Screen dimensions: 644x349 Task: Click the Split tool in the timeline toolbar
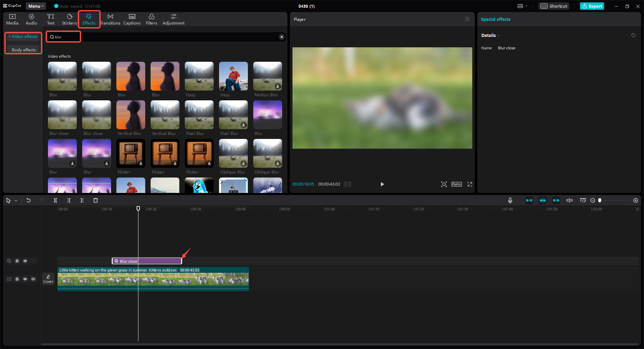click(55, 200)
